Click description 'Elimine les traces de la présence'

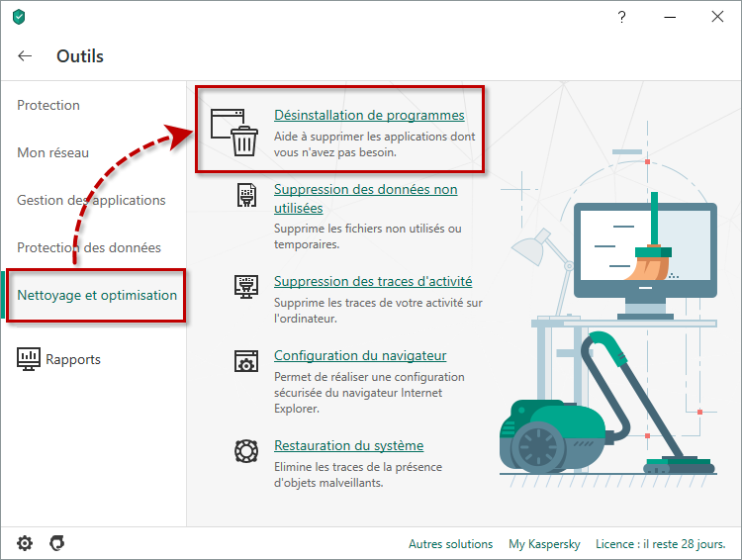pyautogui.click(x=358, y=475)
